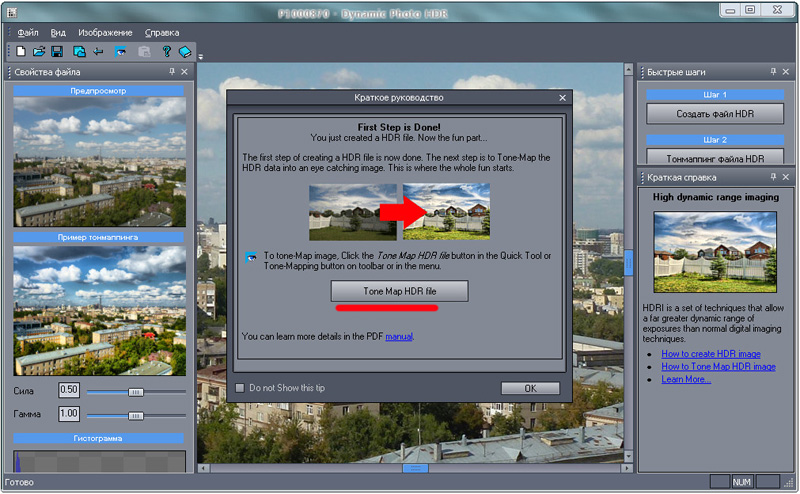Viewport: 800px width, 494px height.
Task: Click the Тонмаппинг файла HDR button
Action: [x=715, y=157]
